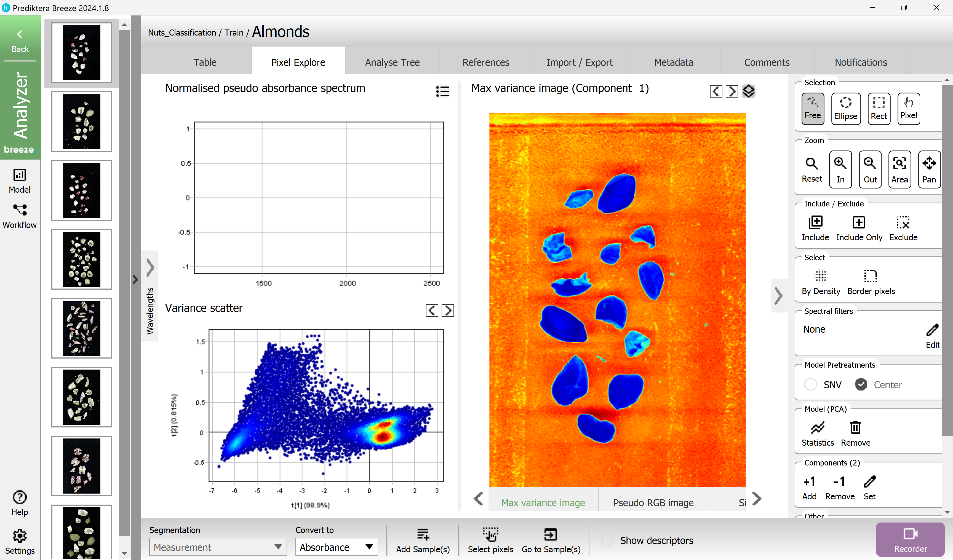This screenshot has width=953, height=560.
Task: Open the Convert to Absorbance dropdown
Action: 336,547
